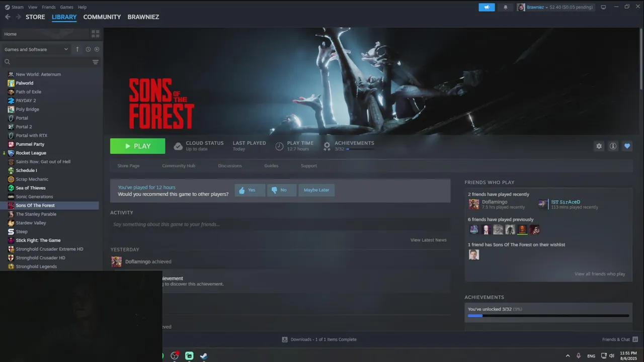Open the Friends menu
This screenshot has width=644, height=362.
49,7
